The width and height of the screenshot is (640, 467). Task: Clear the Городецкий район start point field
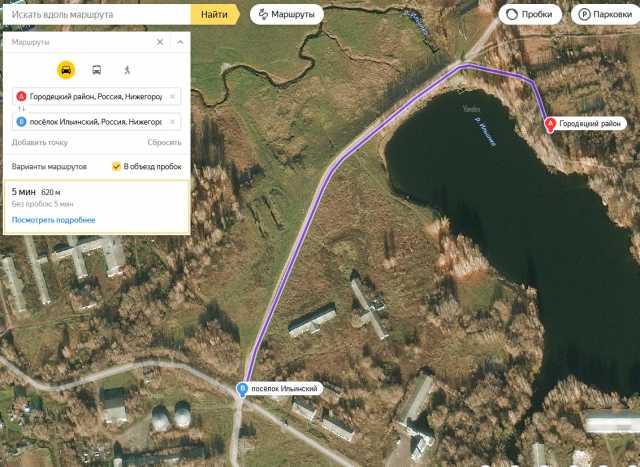pyautogui.click(x=172, y=96)
